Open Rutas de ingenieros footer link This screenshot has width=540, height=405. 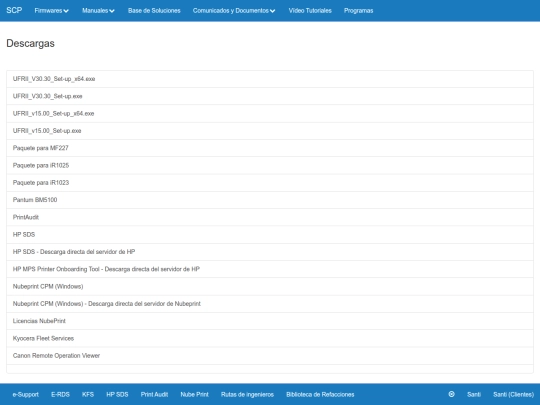pos(247,395)
